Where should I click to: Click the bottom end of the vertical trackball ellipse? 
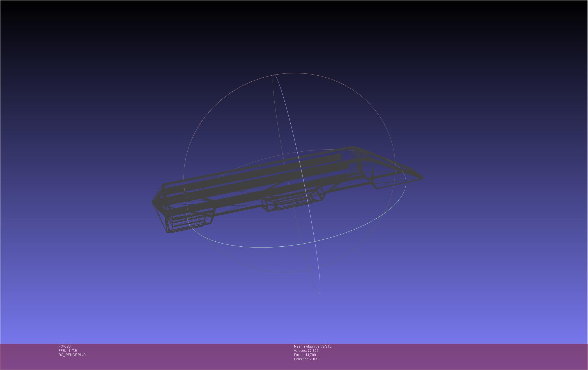point(319,293)
